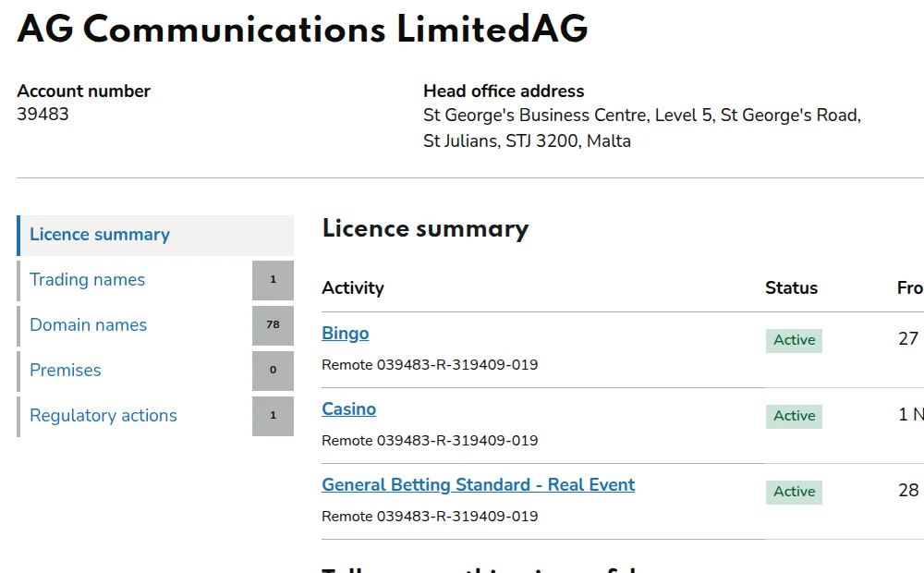
Task: Open the Casino activity link
Action: pos(349,408)
